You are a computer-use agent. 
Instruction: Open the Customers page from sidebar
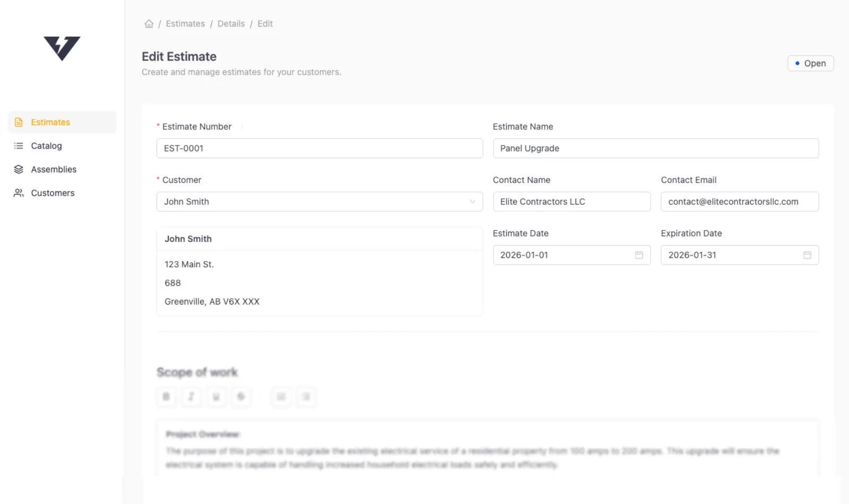tap(53, 193)
